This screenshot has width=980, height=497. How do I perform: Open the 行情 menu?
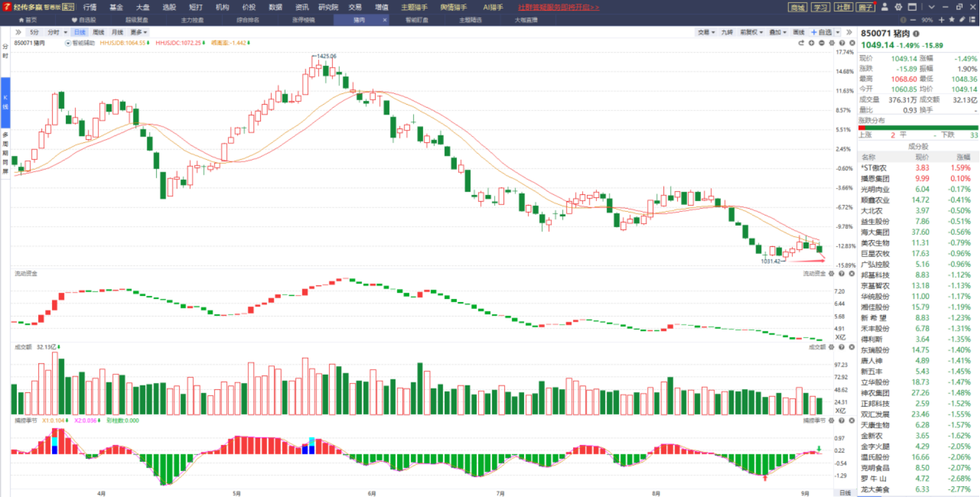[x=90, y=7]
